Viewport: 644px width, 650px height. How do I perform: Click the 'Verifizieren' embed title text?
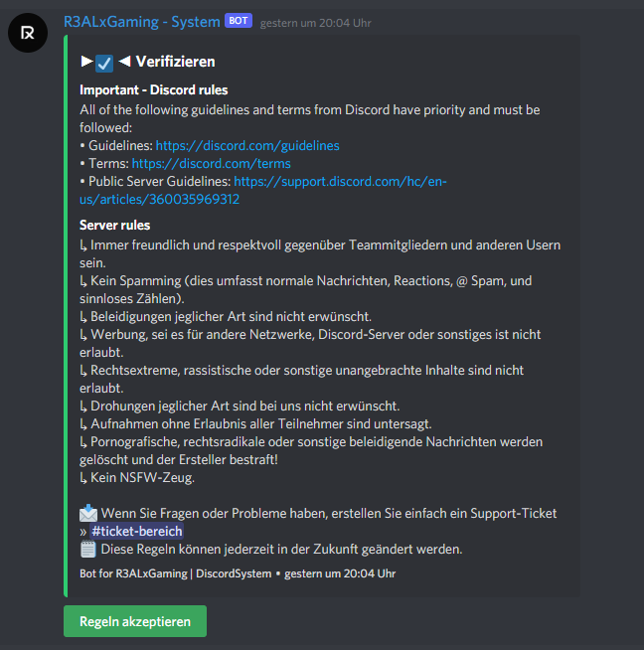click(175, 62)
